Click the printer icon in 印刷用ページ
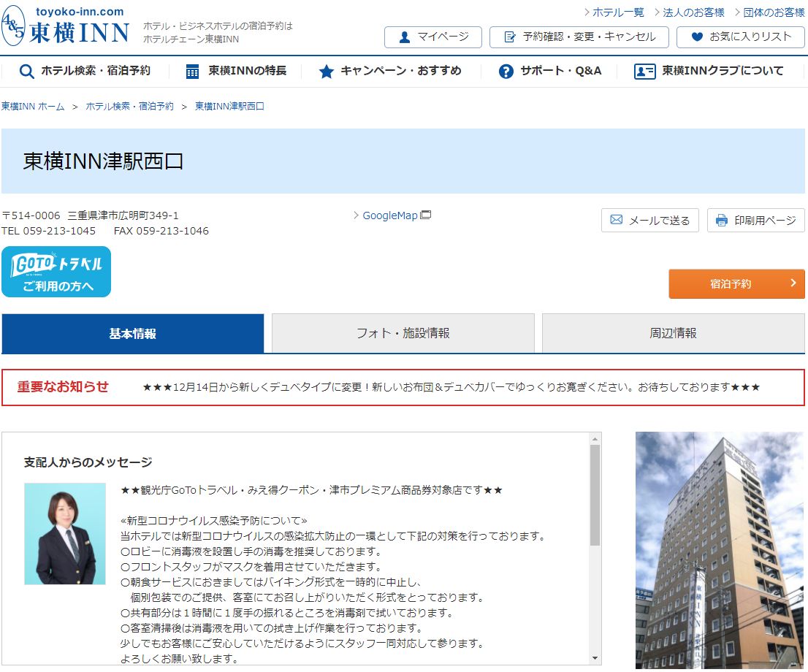Image resolution: width=808 pixels, height=672 pixels. (x=722, y=220)
